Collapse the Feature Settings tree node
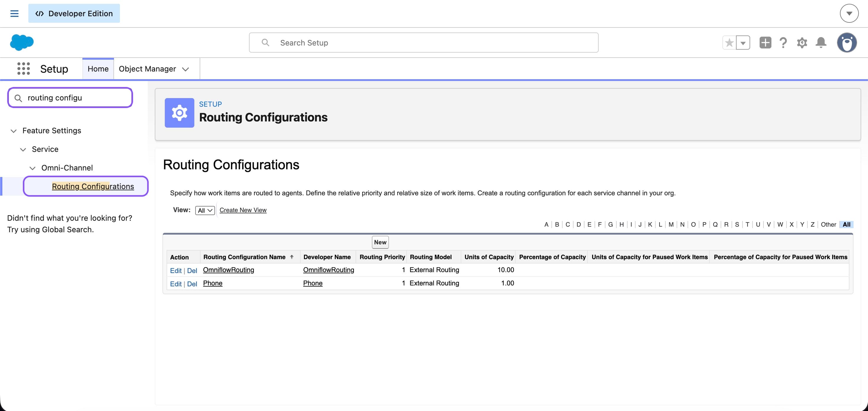Image resolution: width=868 pixels, height=411 pixels. [x=14, y=131]
